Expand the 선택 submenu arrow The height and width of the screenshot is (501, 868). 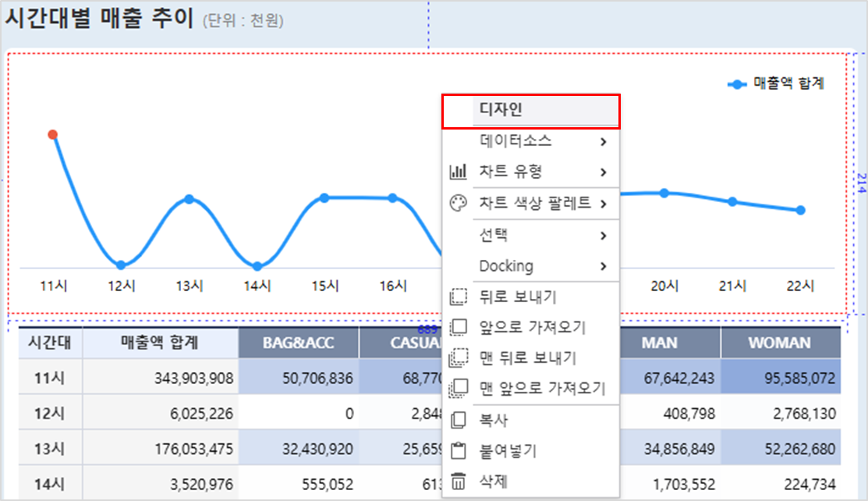[x=604, y=235]
